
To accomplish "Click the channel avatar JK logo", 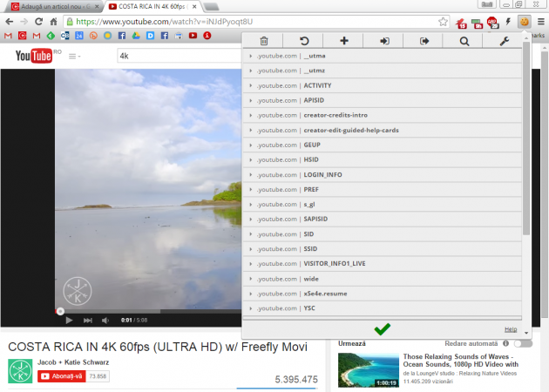I will [x=20, y=371].
